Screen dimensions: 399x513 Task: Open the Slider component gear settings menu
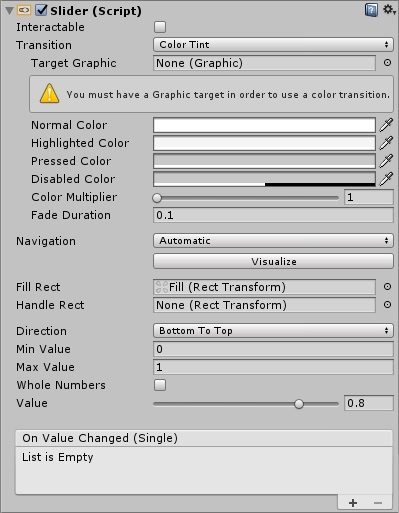pyautogui.click(x=389, y=10)
